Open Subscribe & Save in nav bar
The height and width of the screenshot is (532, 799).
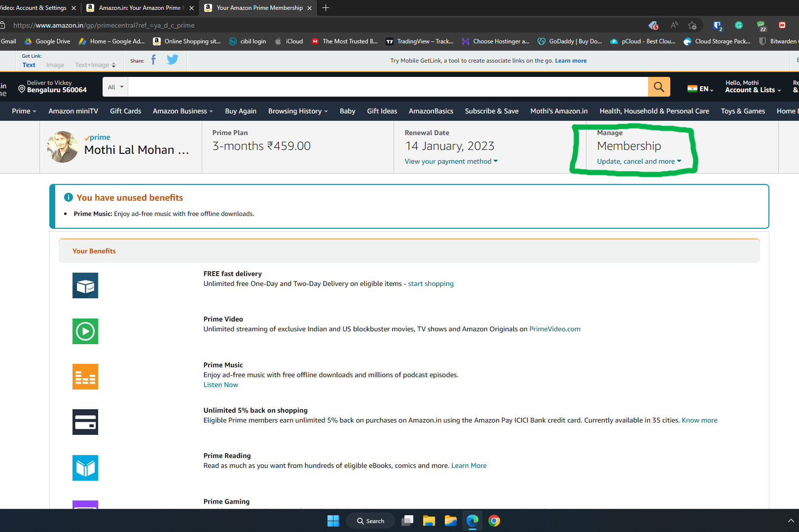coord(492,111)
